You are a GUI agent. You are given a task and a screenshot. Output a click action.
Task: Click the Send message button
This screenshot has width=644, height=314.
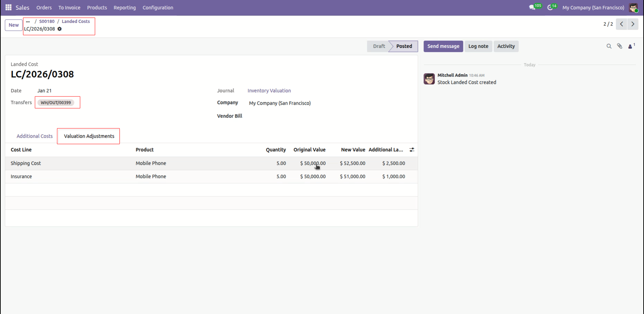point(443,46)
